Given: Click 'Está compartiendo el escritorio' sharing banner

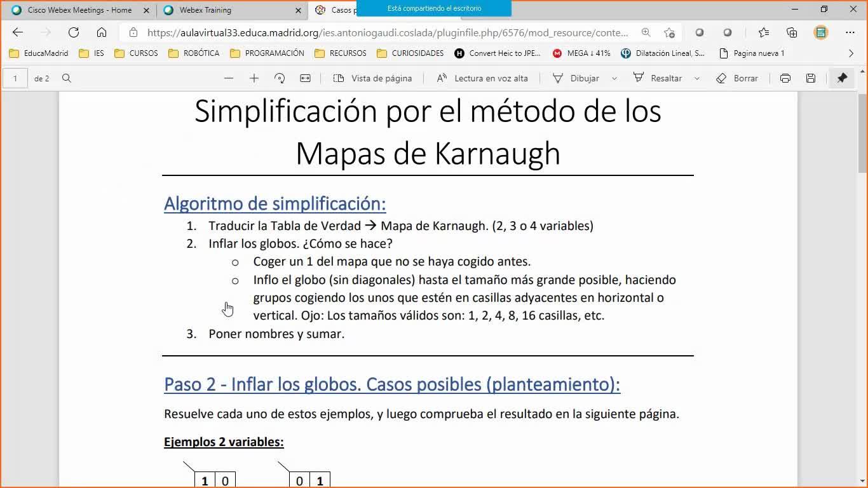Looking at the screenshot, I should [434, 8].
